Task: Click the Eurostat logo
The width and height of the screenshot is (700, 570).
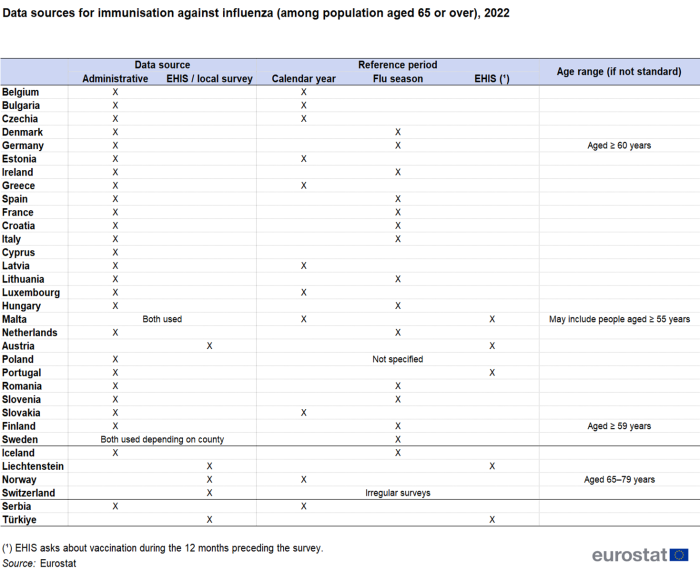Action: (x=640, y=555)
